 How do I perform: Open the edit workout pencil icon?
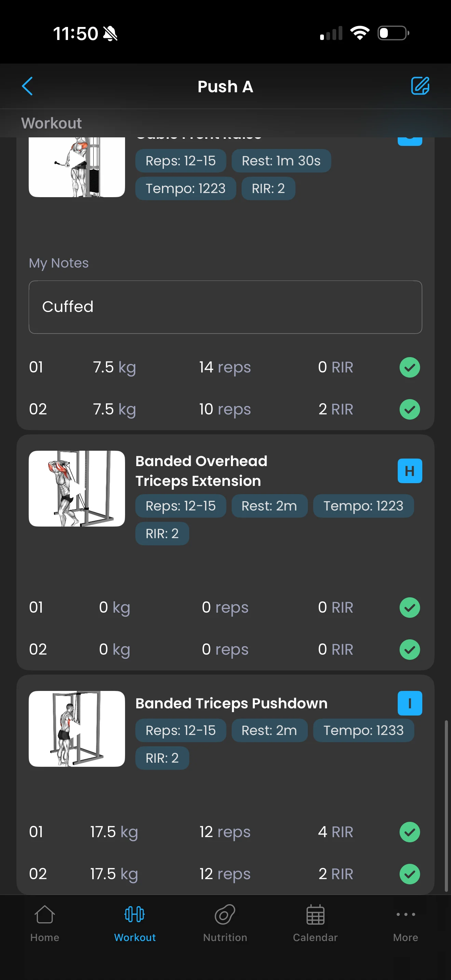point(420,86)
